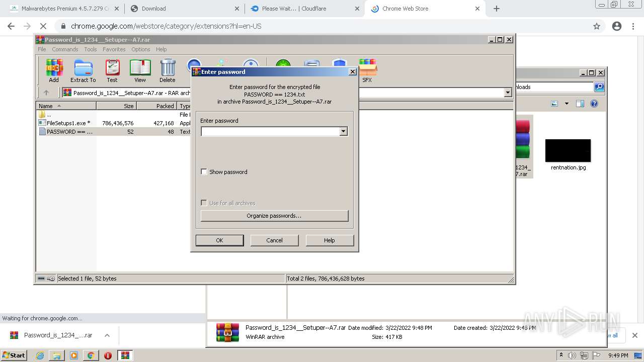Select the PASSWORD == ... text file
The image size is (644, 362).
tap(113, 132)
